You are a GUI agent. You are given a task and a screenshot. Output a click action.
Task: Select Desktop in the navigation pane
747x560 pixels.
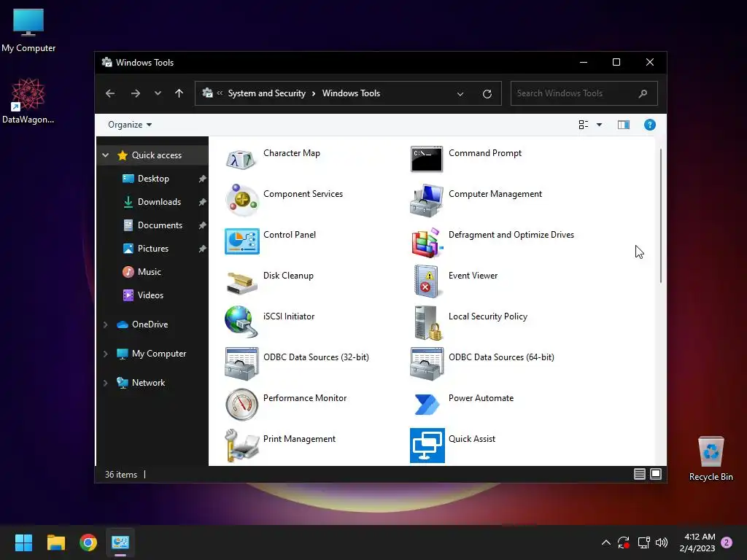click(152, 179)
